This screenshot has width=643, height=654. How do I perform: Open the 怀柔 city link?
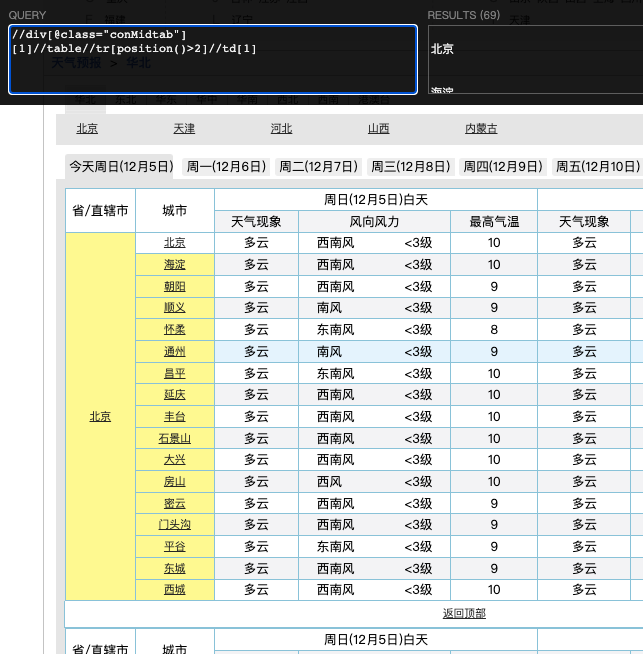[175, 330]
